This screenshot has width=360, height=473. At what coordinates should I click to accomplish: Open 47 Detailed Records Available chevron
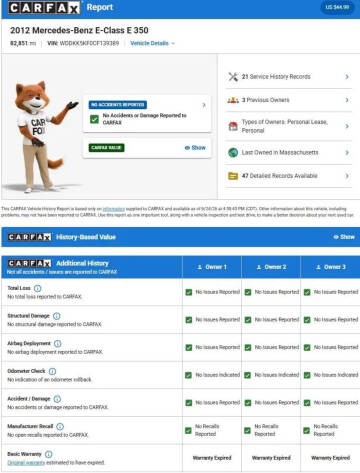pyautogui.click(x=347, y=176)
